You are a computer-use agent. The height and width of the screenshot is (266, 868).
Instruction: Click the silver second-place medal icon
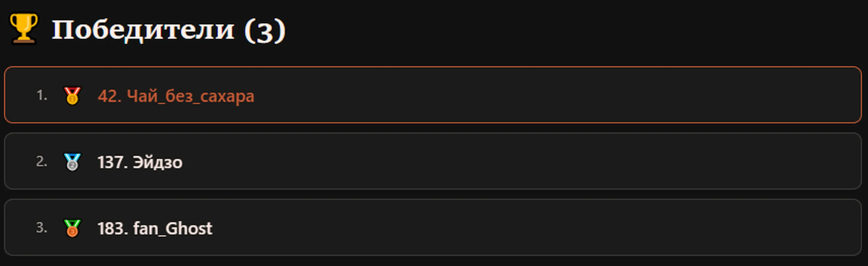(x=72, y=162)
